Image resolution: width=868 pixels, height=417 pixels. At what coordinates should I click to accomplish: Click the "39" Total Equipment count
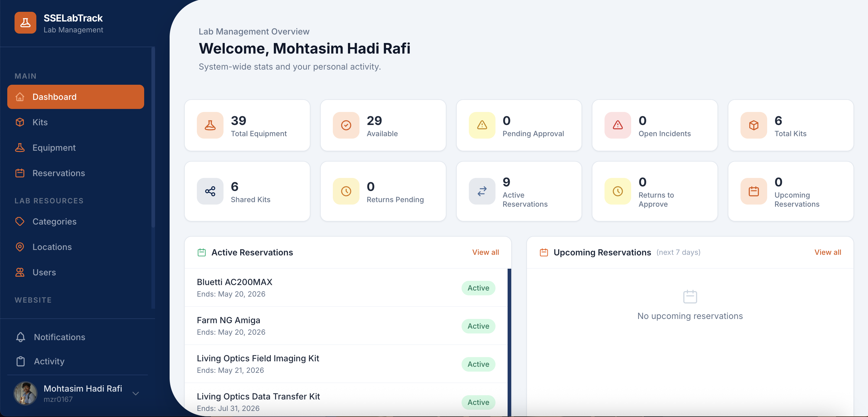click(x=239, y=120)
